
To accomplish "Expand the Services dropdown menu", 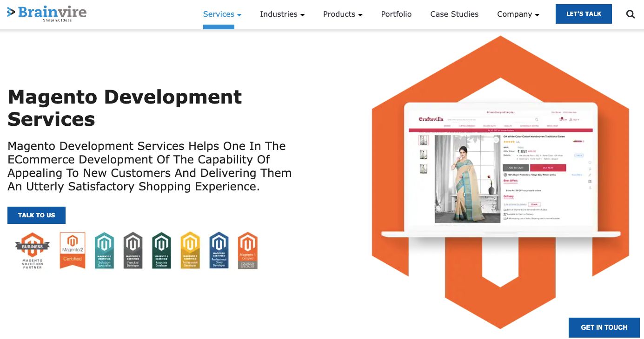I will click(x=222, y=14).
